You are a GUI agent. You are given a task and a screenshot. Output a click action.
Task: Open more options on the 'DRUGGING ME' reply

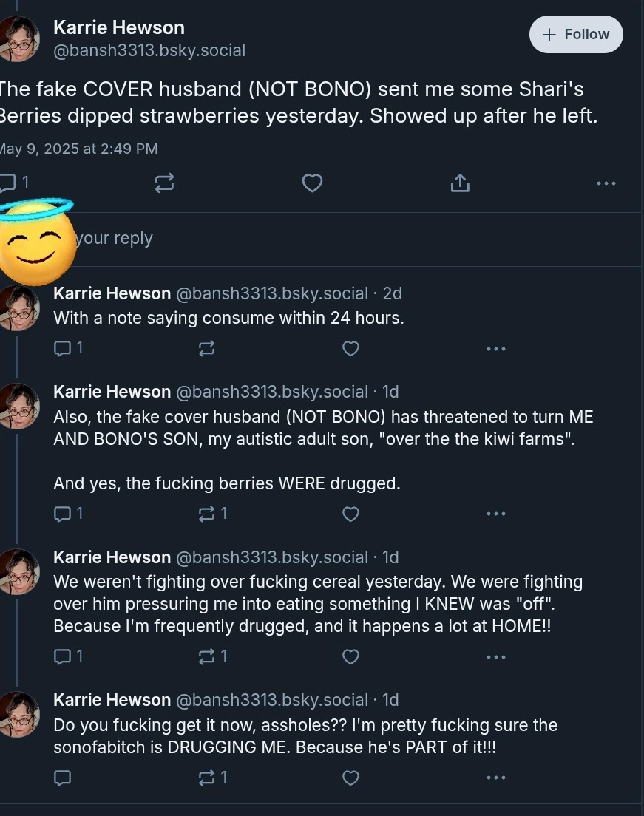(x=495, y=778)
